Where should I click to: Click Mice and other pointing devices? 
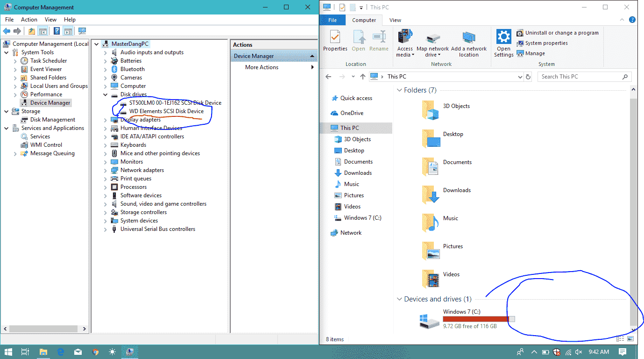coord(160,153)
